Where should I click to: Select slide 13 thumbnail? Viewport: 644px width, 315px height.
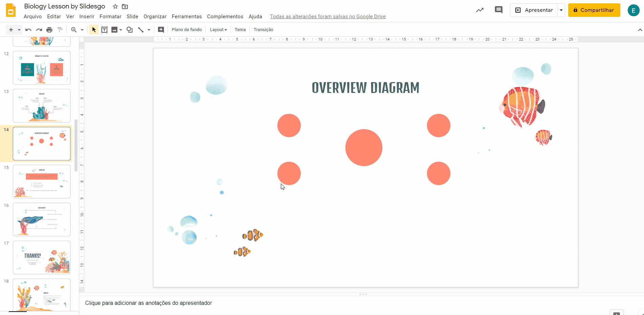[42, 105]
